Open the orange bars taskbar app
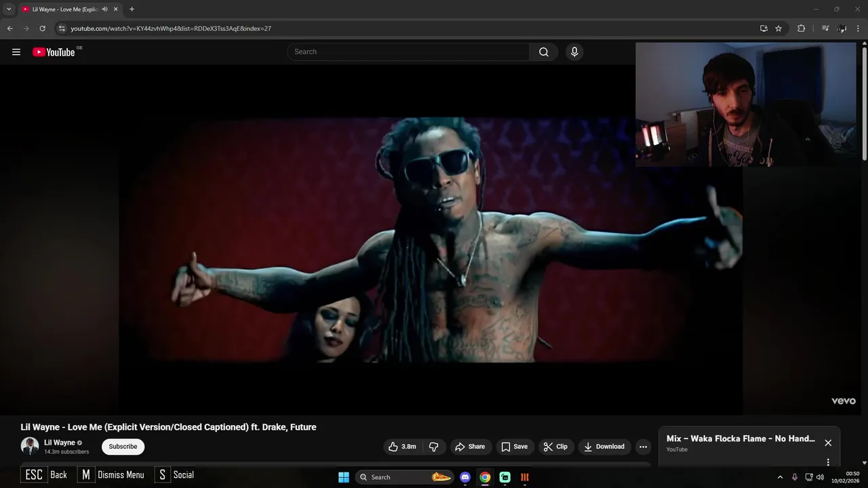Viewport: 868px width, 488px height. [525, 477]
